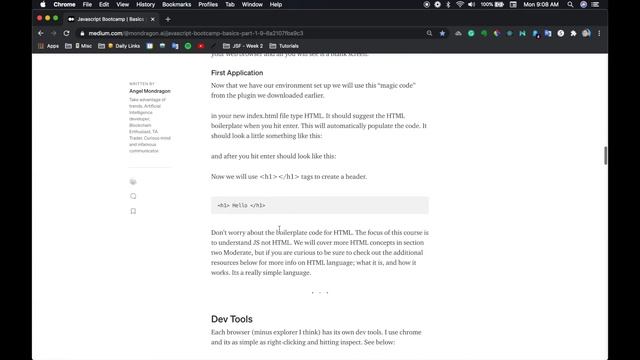Click the red YouTube bookmark icon
The image size is (640, 360).
click(x=201, y=46)
